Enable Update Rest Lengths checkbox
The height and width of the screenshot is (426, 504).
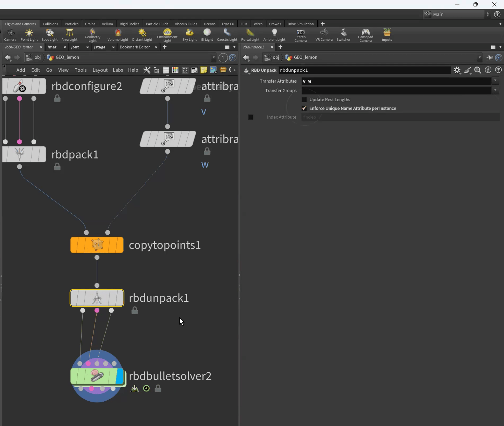(x=304, y=100)
